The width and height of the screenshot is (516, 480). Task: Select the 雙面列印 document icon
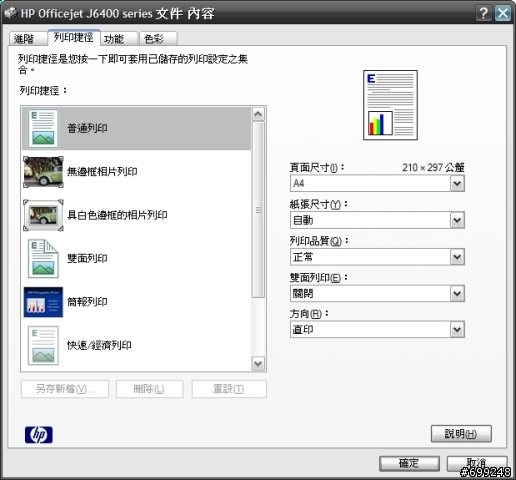click(x=43, y=259)
